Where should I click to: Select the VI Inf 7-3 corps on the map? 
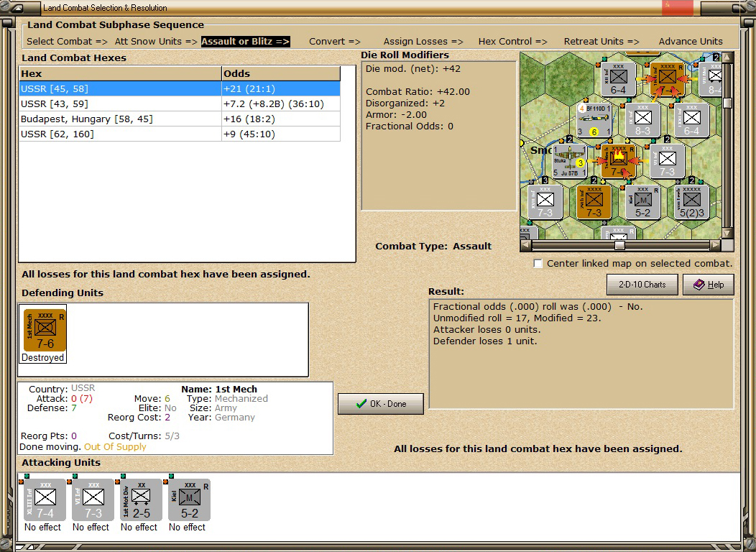[x=668, y=162]
